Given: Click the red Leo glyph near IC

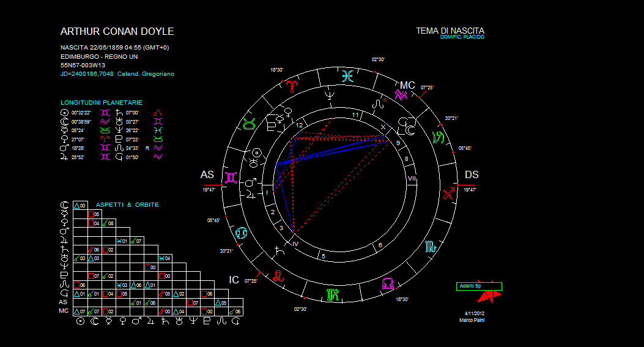Looking at the screenshot, I should [278, 276].
